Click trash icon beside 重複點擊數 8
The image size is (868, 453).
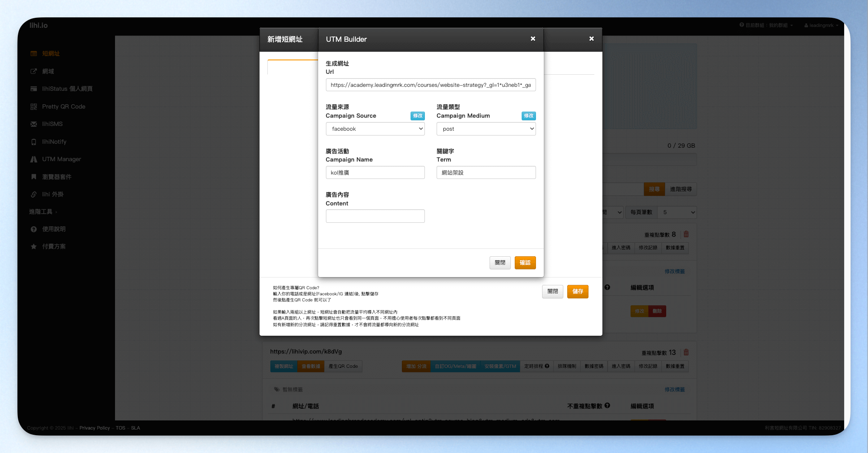coord(686,234)
